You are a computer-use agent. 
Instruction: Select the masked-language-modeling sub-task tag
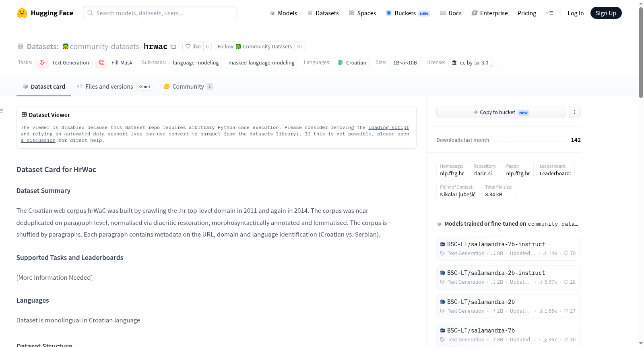261,62
